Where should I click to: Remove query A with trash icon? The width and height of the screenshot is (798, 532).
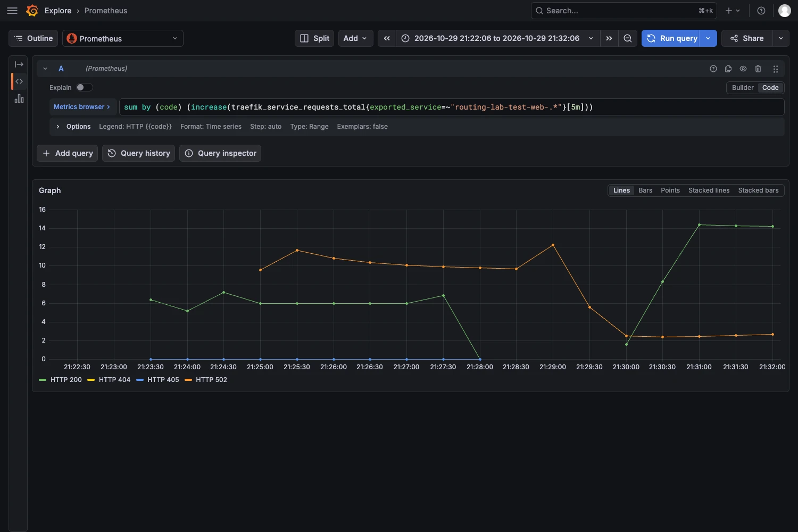click(758, 69)
